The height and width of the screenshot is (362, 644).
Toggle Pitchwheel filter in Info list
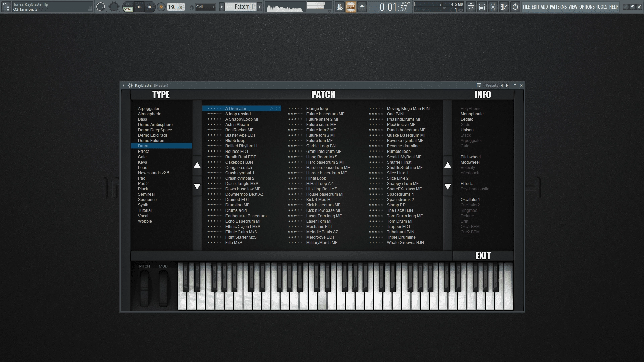(470, 157)
